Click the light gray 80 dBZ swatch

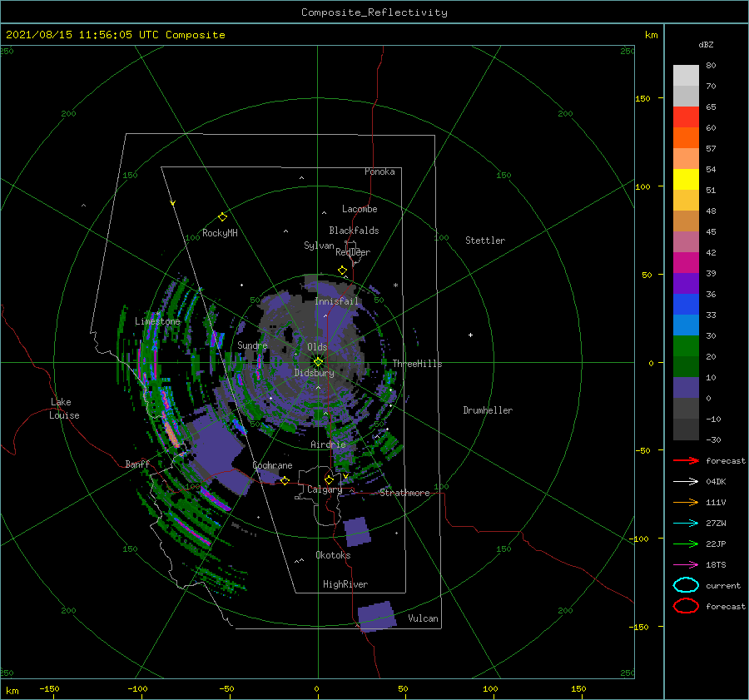point(686,76)
